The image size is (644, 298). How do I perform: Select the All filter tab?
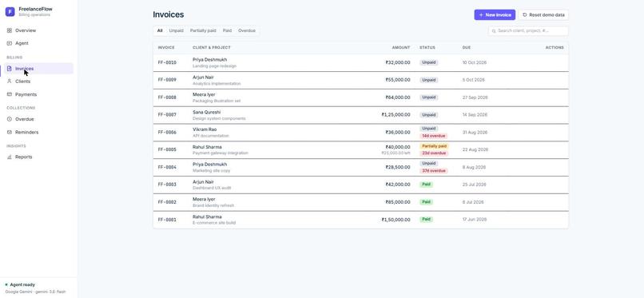[160, 31]
